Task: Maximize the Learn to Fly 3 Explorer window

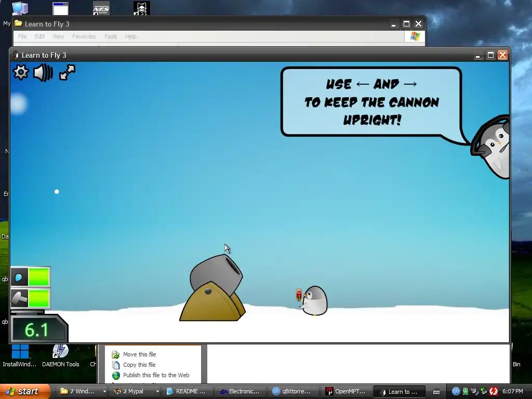Action: [406, 24]
